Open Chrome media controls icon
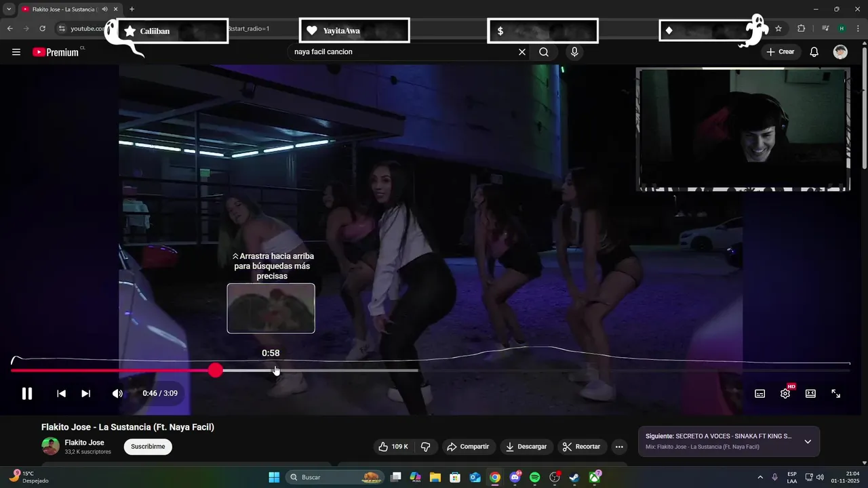The height and width of the screenshot is (488, 868). click(825, 28)
